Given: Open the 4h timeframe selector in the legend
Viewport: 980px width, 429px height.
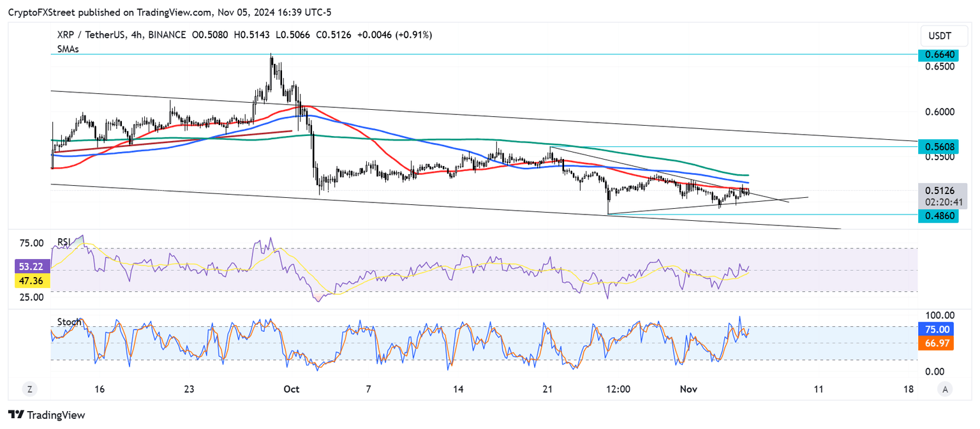Looking at the screenshot, I should click(x=137, y=34).
